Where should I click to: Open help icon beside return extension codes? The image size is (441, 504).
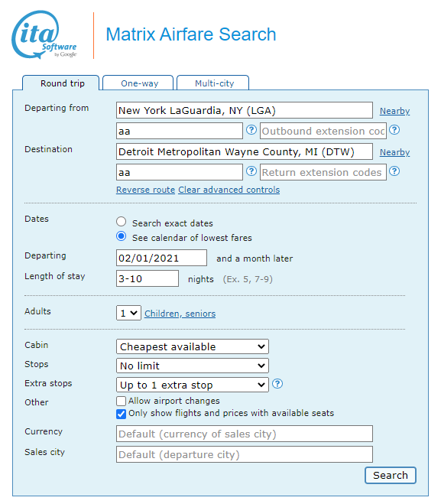coord(394,171)
